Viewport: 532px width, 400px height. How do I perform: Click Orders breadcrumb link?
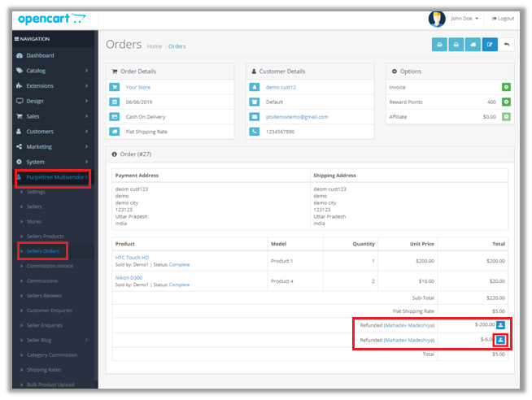coord(177,46)
